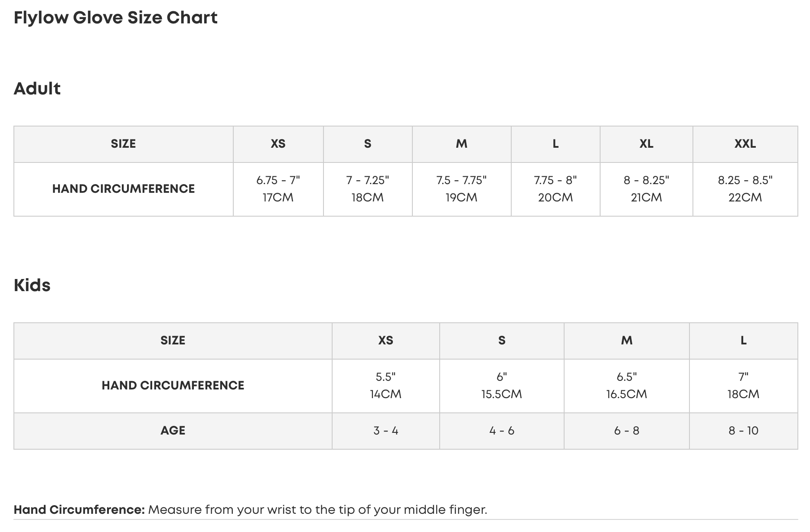
Task: Select the 8 - 10 age cell
Action: pyautogui.click(x=743, y=431)
